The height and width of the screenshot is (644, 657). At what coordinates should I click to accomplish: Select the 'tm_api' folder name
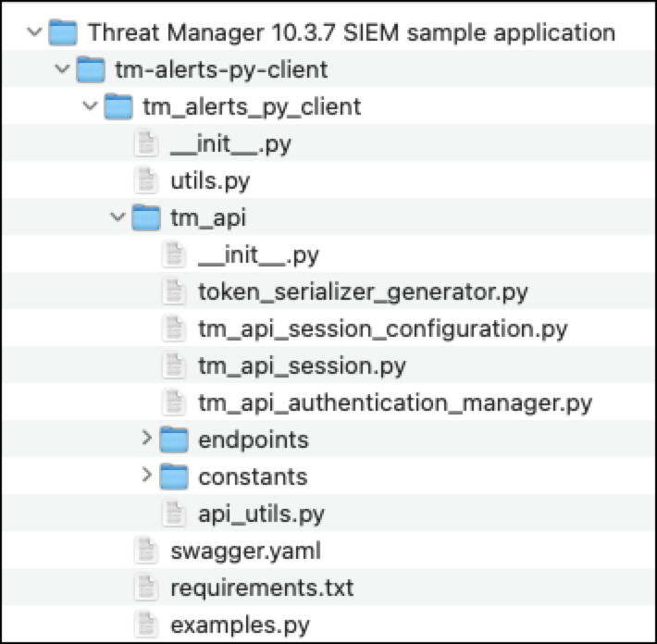pos(208,218)
